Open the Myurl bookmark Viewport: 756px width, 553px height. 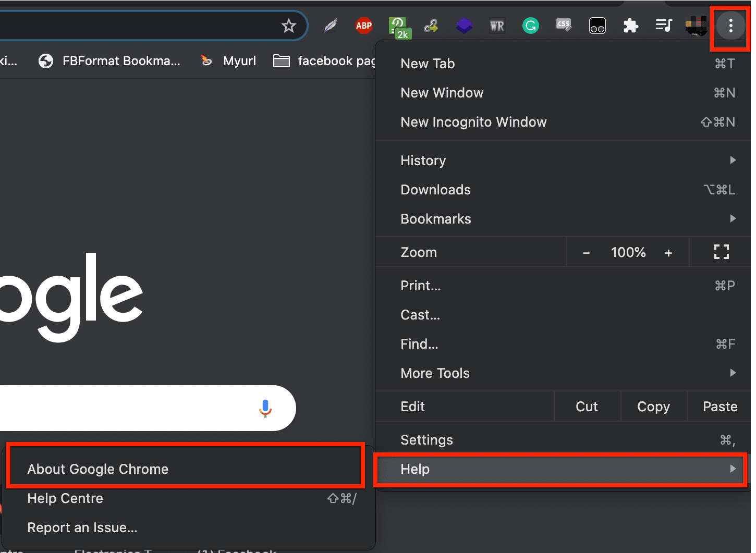pyautogui.click(x=229, y=61)
